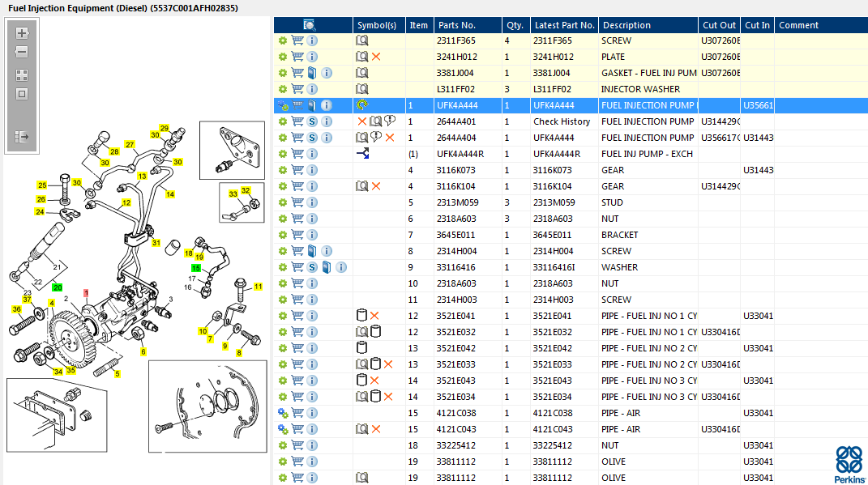Click the "Check History" cell

(562, 121)
